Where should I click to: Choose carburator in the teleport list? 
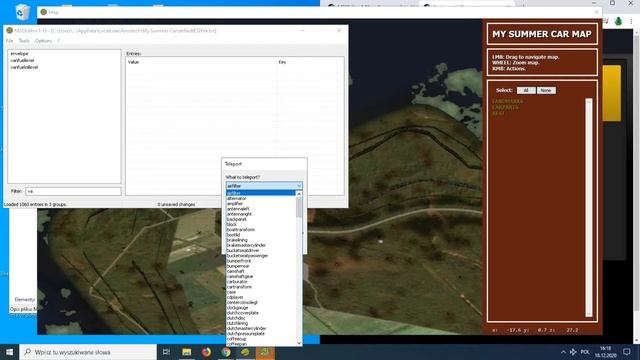[261, 282]
